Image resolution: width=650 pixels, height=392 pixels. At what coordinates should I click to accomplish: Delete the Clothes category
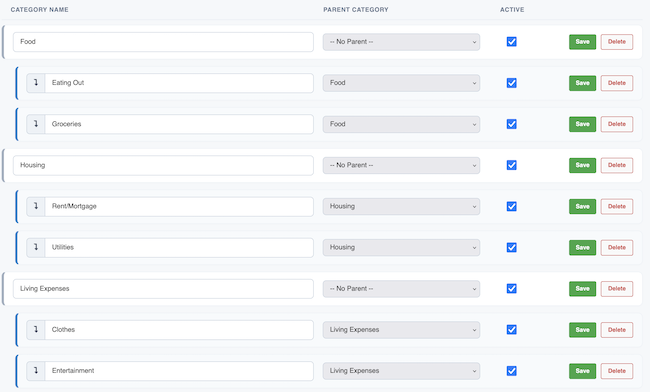(617, 330)
